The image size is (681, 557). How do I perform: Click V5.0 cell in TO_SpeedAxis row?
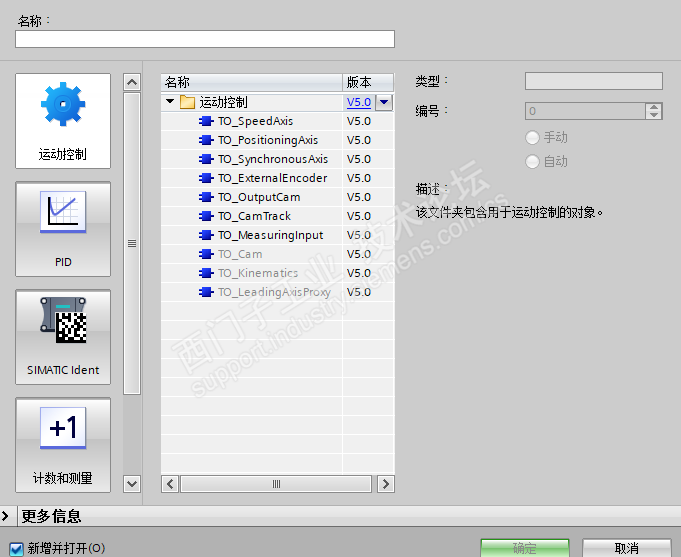[x=368, y=121]
